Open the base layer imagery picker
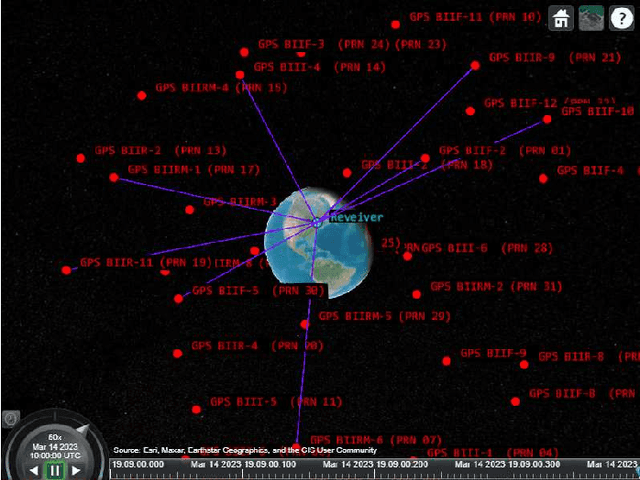This screenshot has height=480, width=640. (x=591, y=18)
